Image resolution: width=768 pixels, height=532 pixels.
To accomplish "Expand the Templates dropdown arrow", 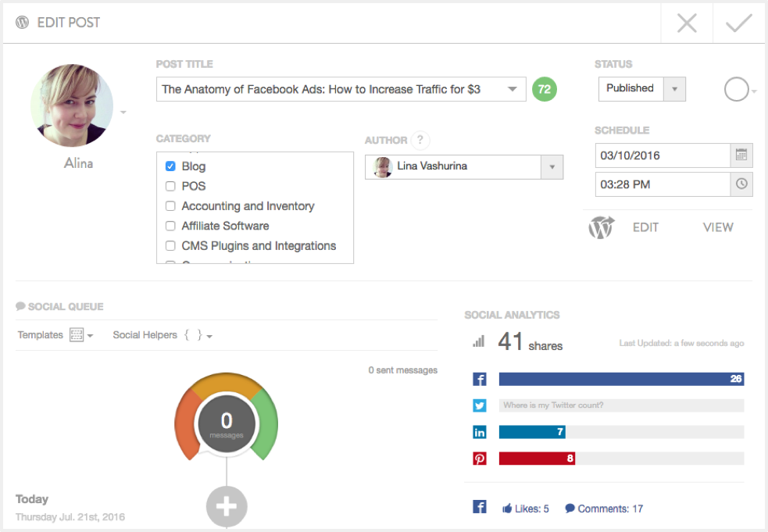I will (90, 336).
